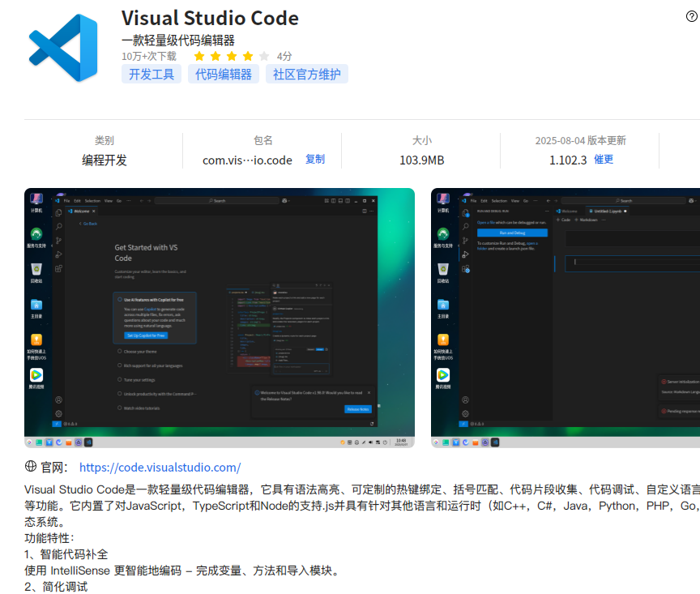Click 催更 next to version 1.102.3
700x594 pixels.
[x=604, y=160]
